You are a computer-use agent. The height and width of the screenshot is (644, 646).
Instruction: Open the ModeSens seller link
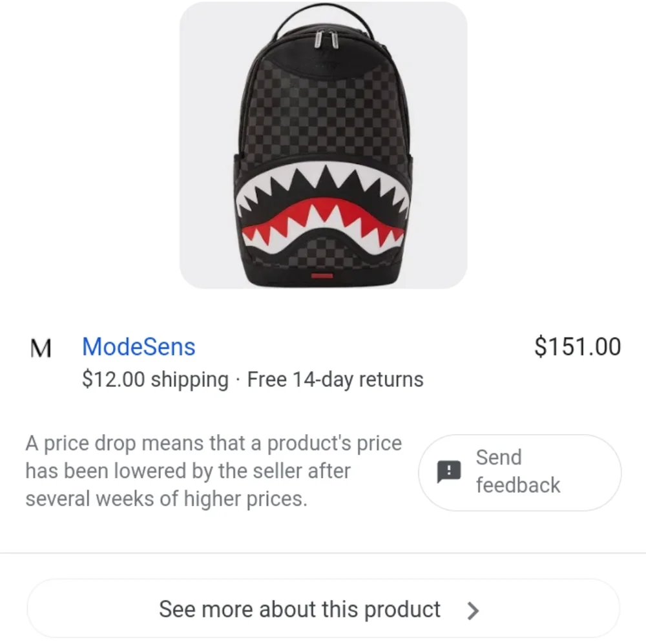[138, 347]
